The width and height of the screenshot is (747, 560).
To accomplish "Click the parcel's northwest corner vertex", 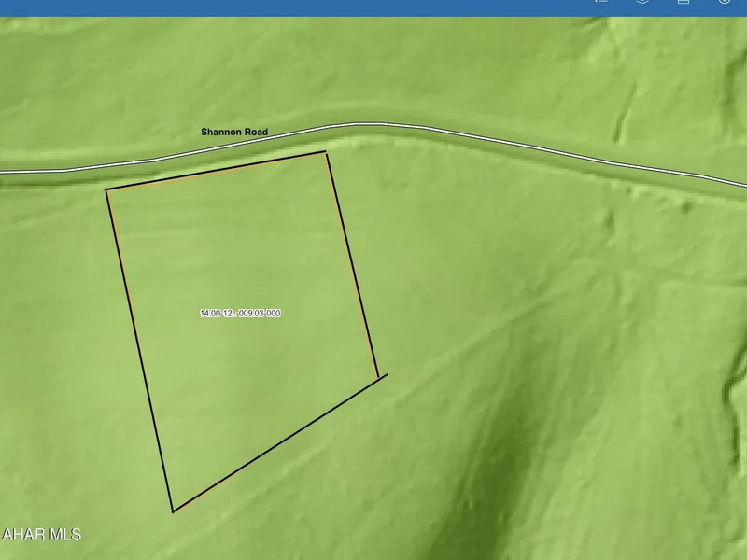I will [106, 190].
